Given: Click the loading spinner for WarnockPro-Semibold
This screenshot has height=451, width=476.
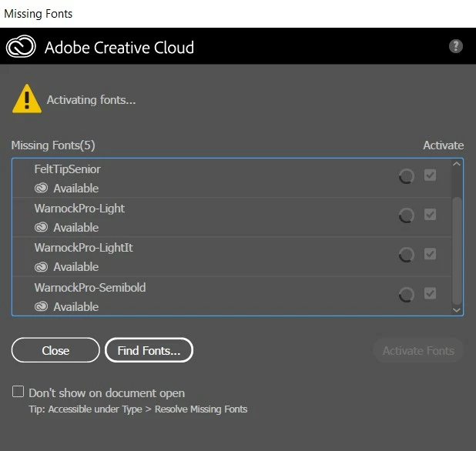Looking at the screenshot, I should [407, 294].
